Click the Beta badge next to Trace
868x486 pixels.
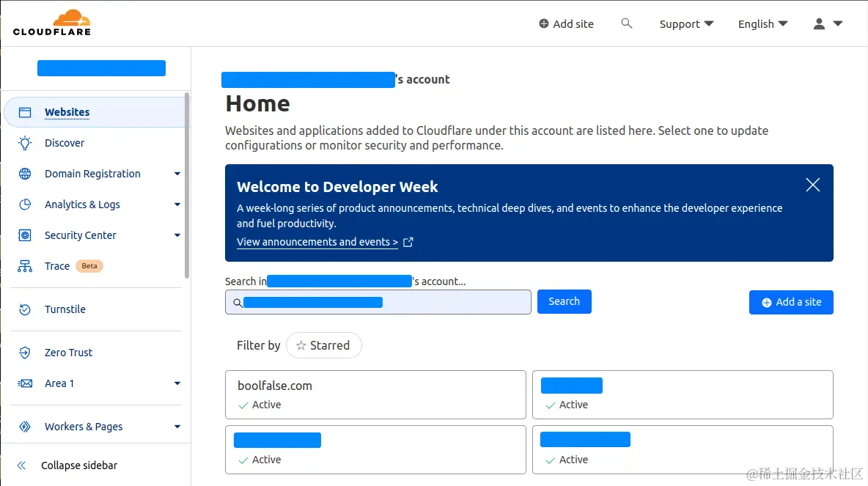pyautogui.click(x=89, y=266)
